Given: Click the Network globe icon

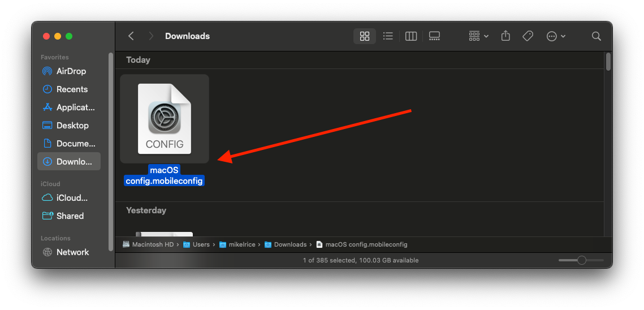Looking at the screenshot, I should coord(47,252).
